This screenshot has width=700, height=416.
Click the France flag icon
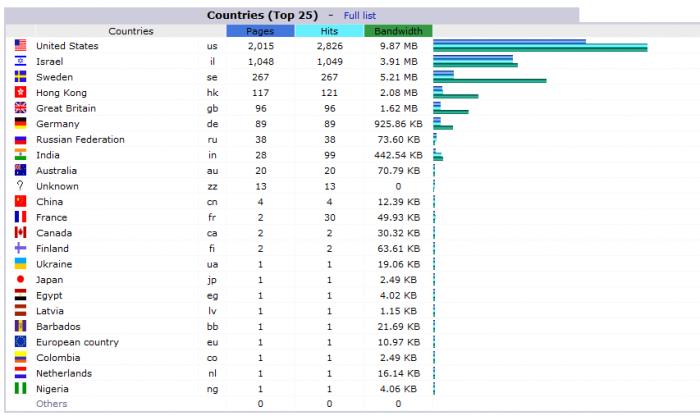(21, 217)
